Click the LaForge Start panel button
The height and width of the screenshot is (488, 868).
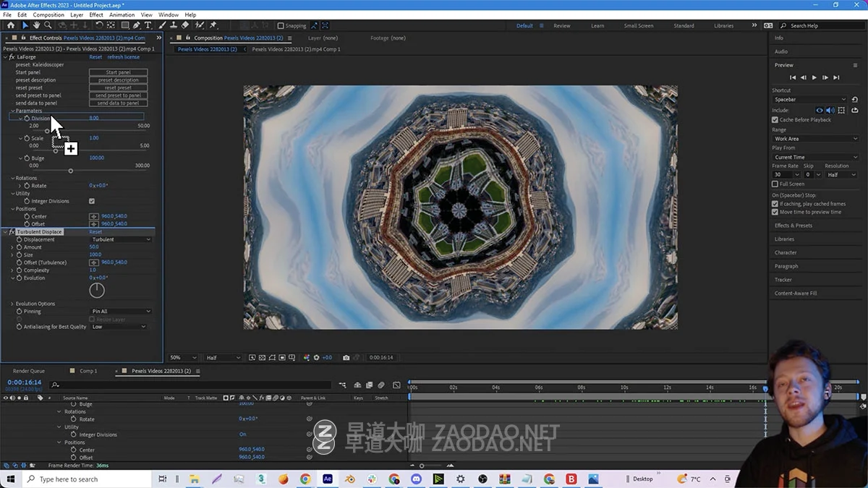click(118, 72)
